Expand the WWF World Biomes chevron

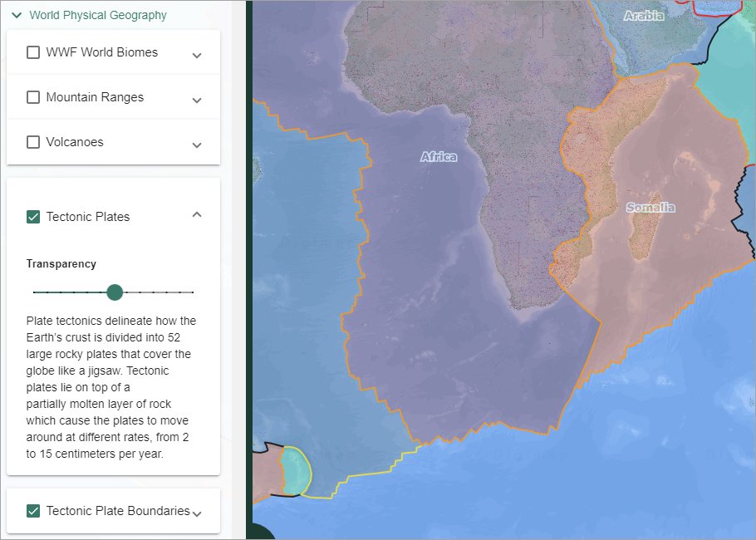pyautogui.click(x=197, y=56)
